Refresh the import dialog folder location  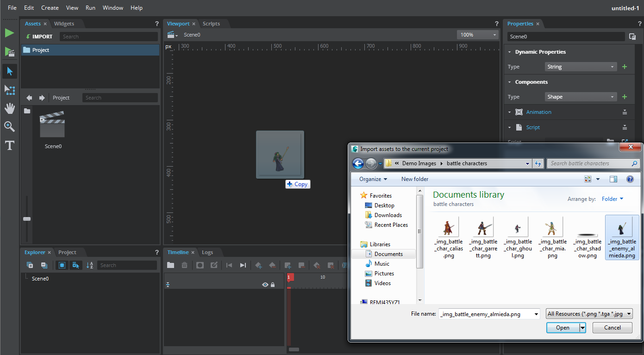[538, 163]
